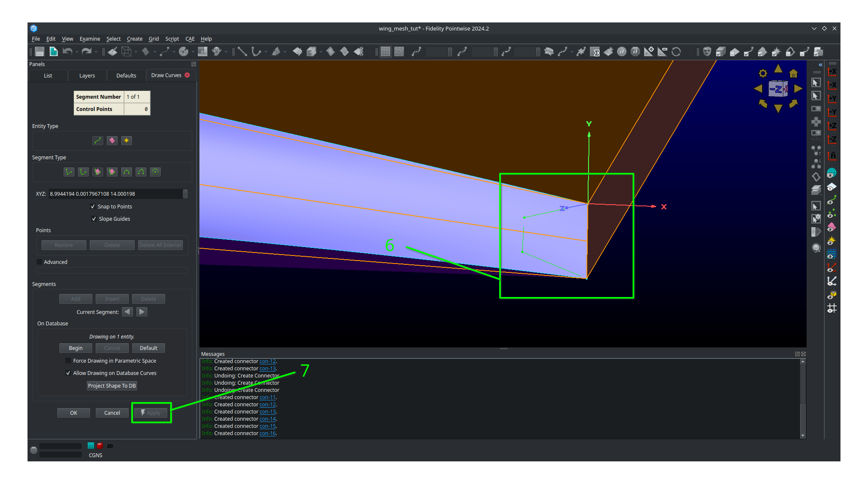Open the CAE menu
Image resolution: width=868 pixels, height=494 pixels.
(x=190, y=39)
